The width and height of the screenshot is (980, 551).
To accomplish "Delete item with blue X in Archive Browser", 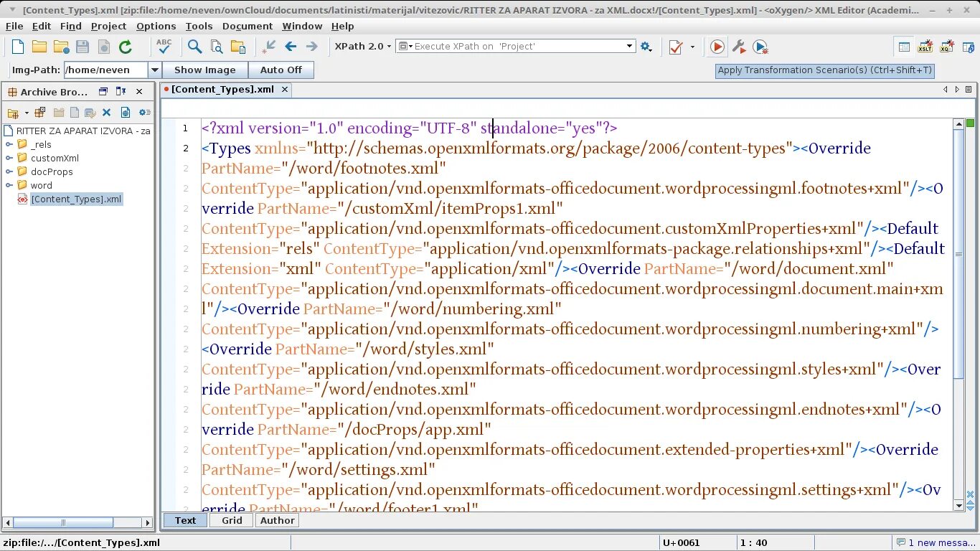I will (x=106, y=113).
